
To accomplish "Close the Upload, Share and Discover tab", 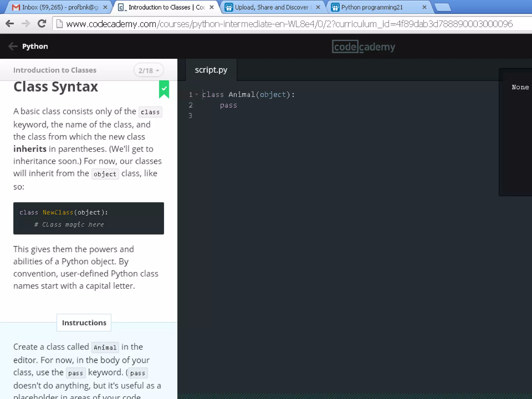I will (318, 7).
